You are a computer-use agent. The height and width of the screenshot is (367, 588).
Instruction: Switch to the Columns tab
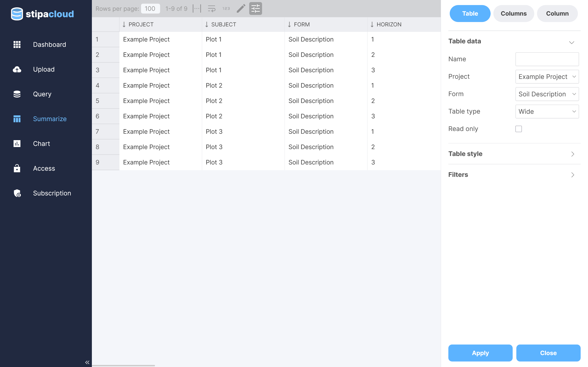click(513, 14)
